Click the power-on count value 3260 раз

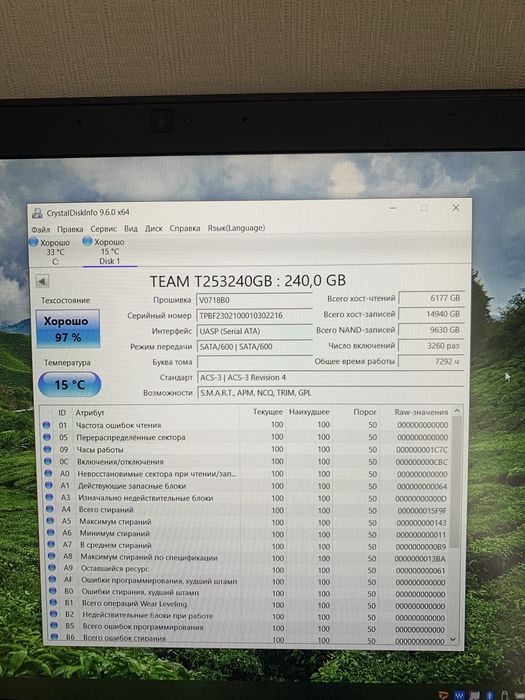(431, 346)
